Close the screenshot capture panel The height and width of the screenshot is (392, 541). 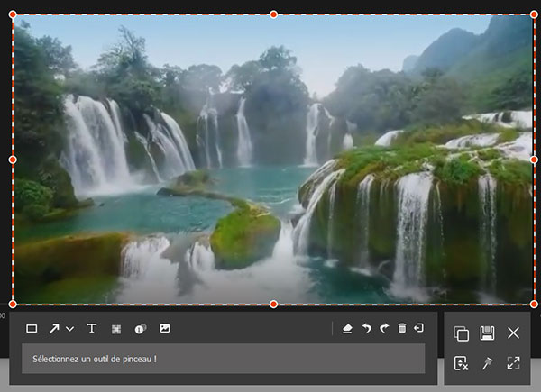tap(513, 333)
